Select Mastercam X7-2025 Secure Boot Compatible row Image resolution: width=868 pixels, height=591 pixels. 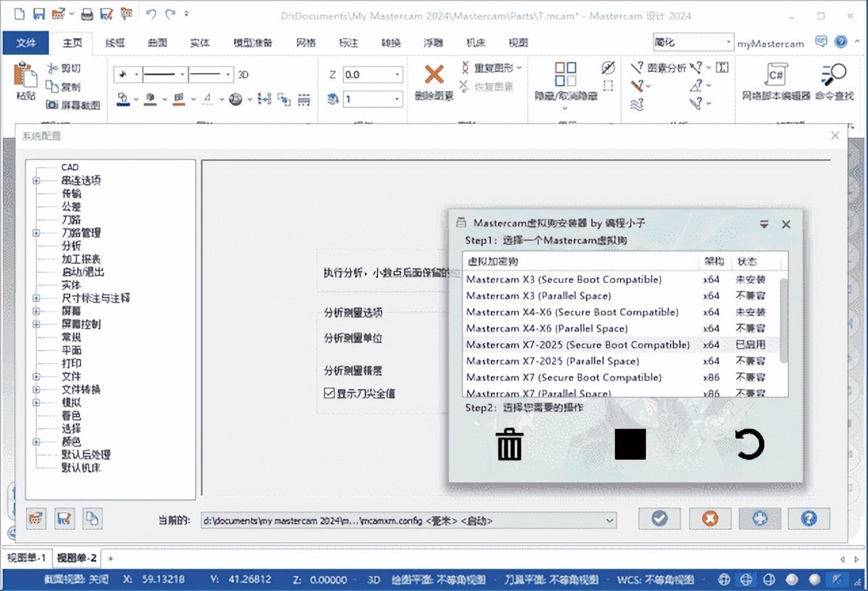pos(578,345)
